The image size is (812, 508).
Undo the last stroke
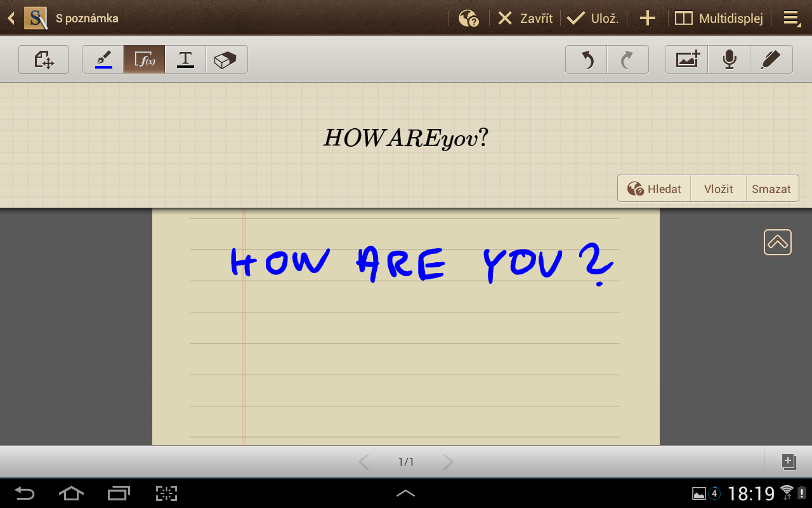coord(587,60)
